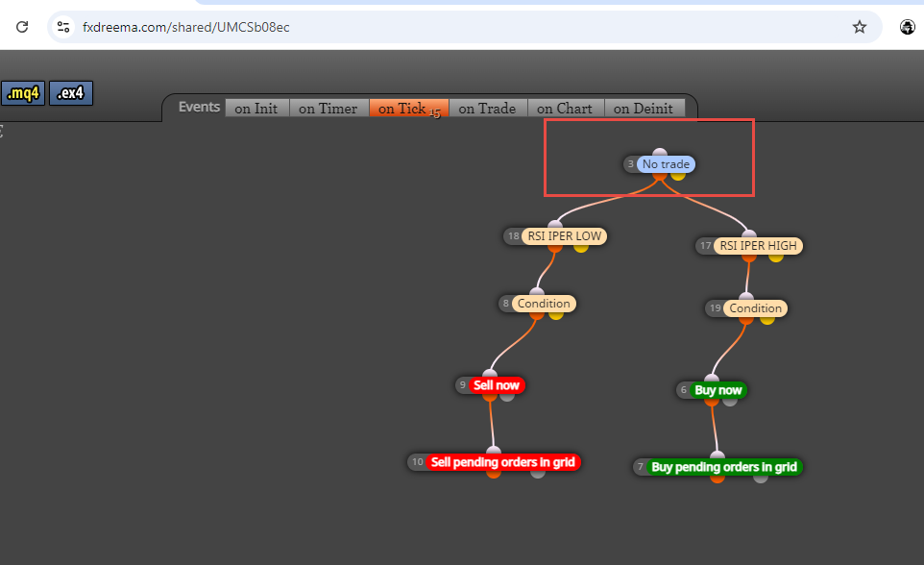Click block number 17 badge
The height and width of the screenshot is (565, 924).
tap(705, 245)
